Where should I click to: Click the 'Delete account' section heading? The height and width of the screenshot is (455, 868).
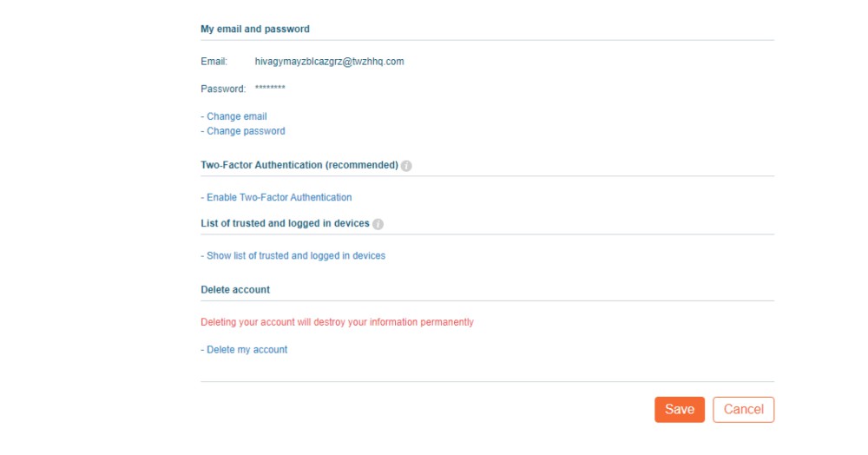(235, 289)
